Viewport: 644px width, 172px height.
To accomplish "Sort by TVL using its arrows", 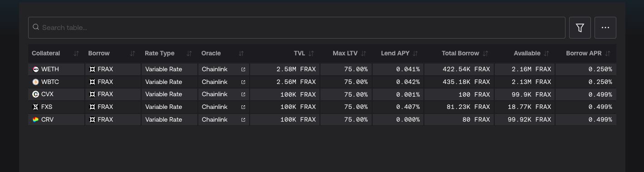I will click(x=311, y=54).
